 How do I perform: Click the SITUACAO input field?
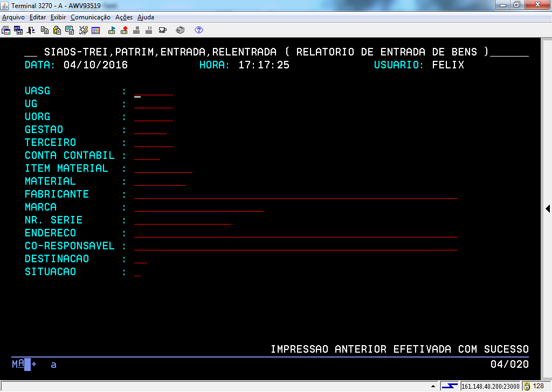[137, 272]
